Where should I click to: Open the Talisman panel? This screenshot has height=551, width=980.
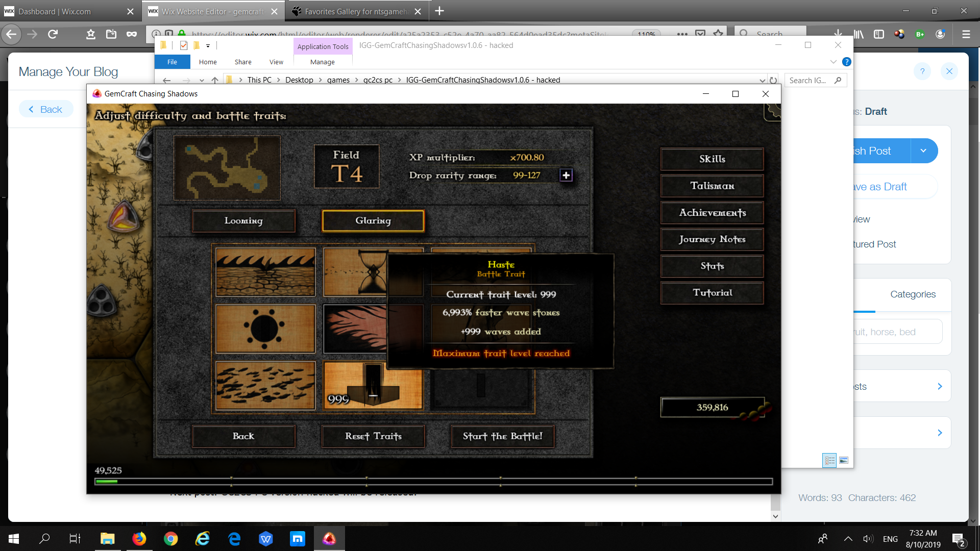click(712, 186)
